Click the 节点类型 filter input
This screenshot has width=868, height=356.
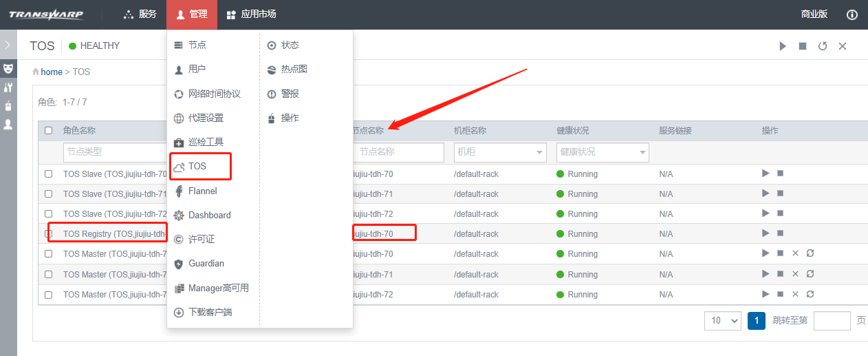[115, 151]
